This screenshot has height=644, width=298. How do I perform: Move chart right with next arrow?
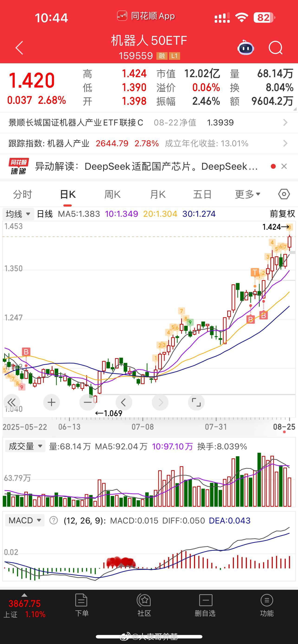160,402
